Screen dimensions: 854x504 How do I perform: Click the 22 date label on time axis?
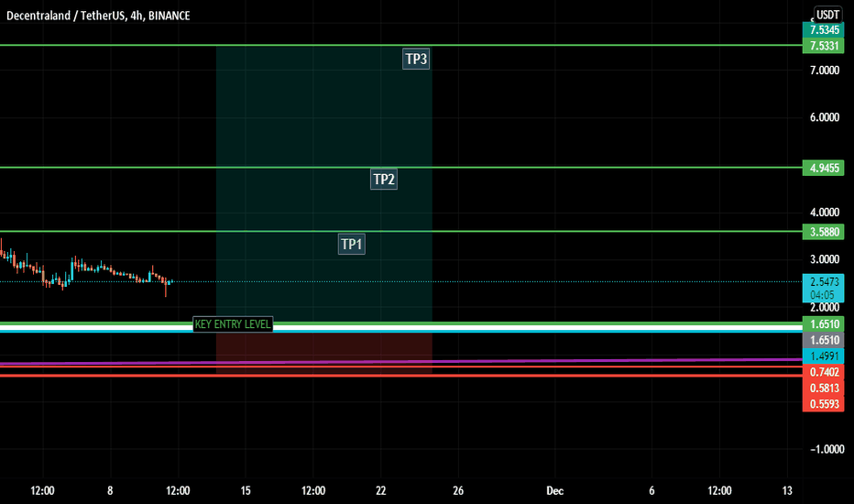[x=380, y=491]
